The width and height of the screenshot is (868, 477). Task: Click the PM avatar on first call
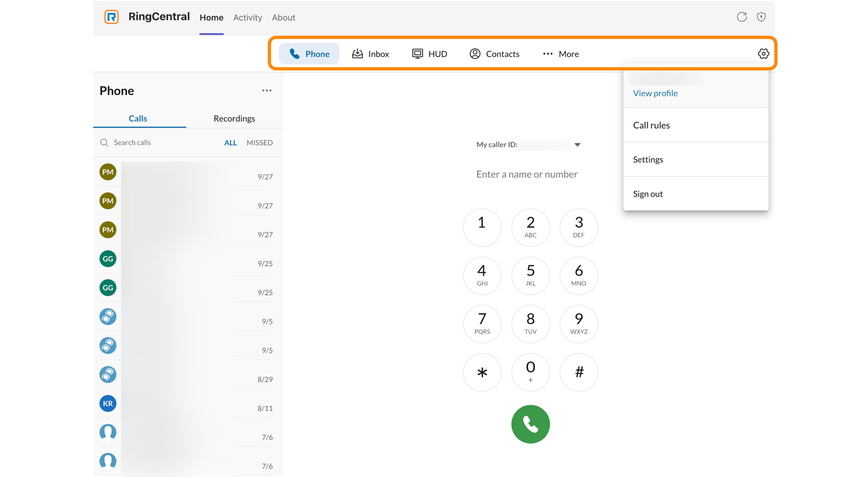point(108,172)
